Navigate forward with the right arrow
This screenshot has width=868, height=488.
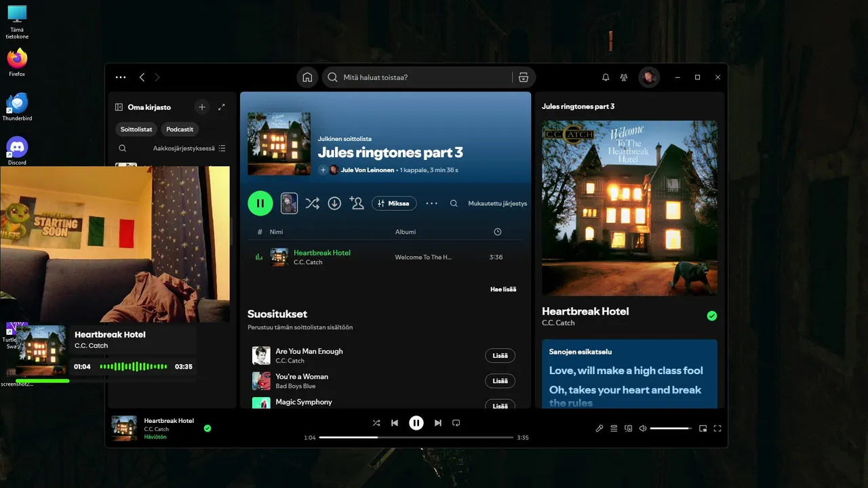coord(157,77)
